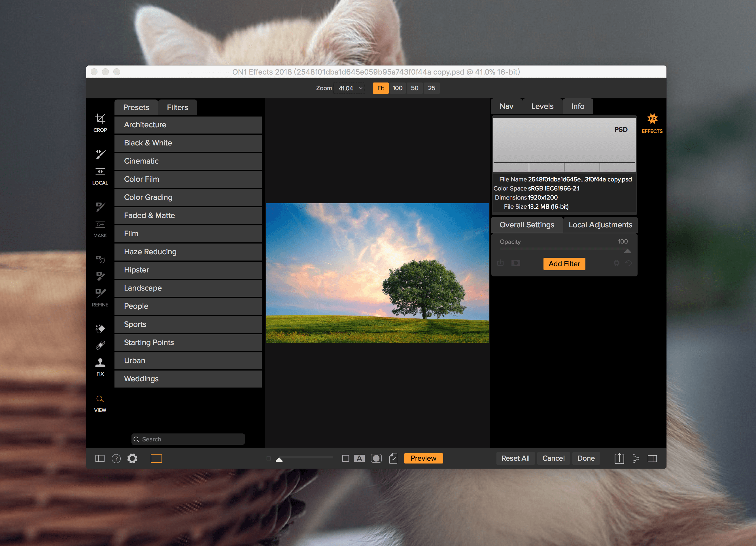
Task: Select the Clone Stamp tool above FIX
Action: pyautogui.click(x=100, y=363)
